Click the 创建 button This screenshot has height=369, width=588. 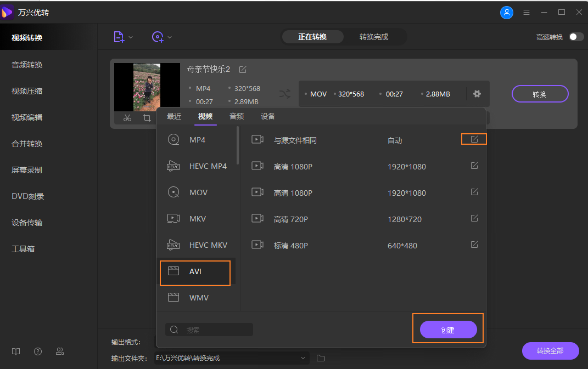447,329
